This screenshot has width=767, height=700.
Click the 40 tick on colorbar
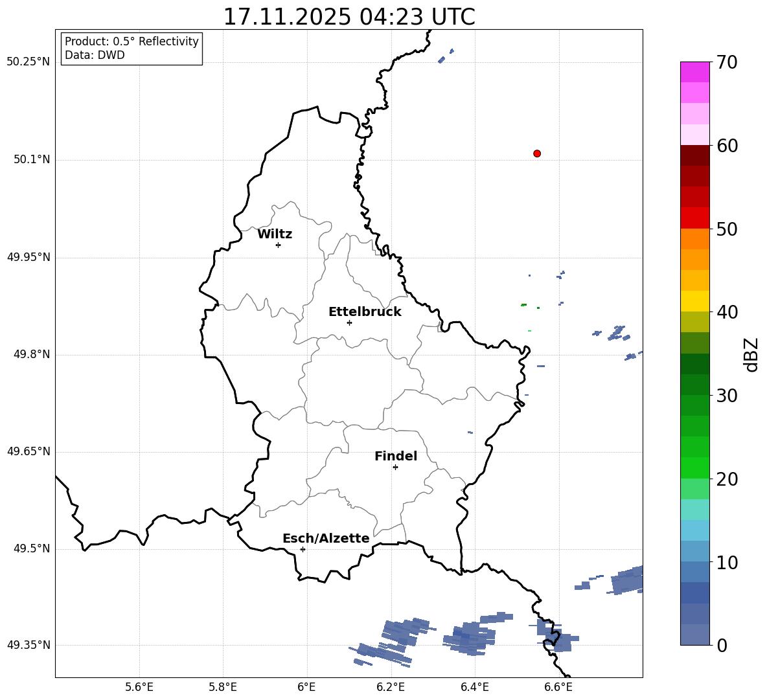[x=727, y=312]
